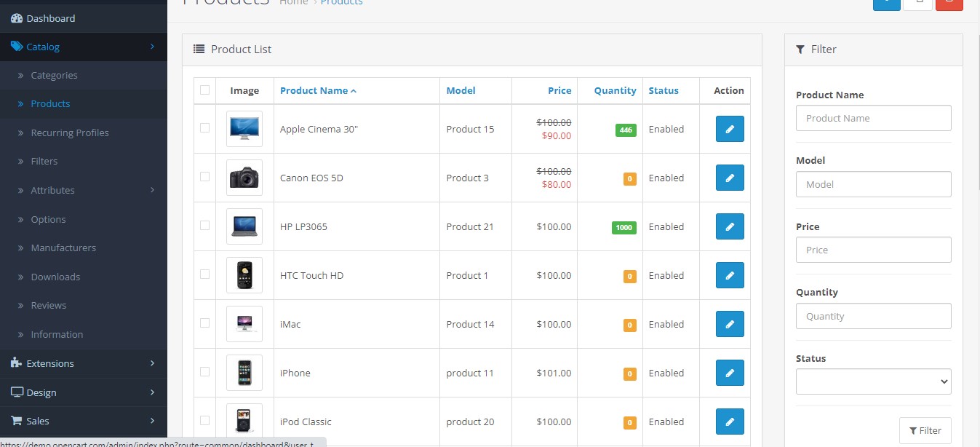980x447 pixels.
Task: Click the Product Name filter input field
Action: (x=872, y=118)
